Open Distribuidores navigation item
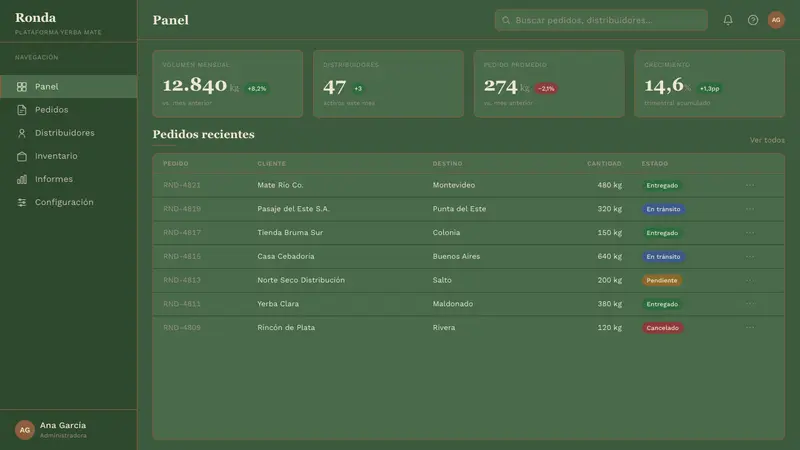This screenshot has height=450, width=800. (x=68, y=133)
